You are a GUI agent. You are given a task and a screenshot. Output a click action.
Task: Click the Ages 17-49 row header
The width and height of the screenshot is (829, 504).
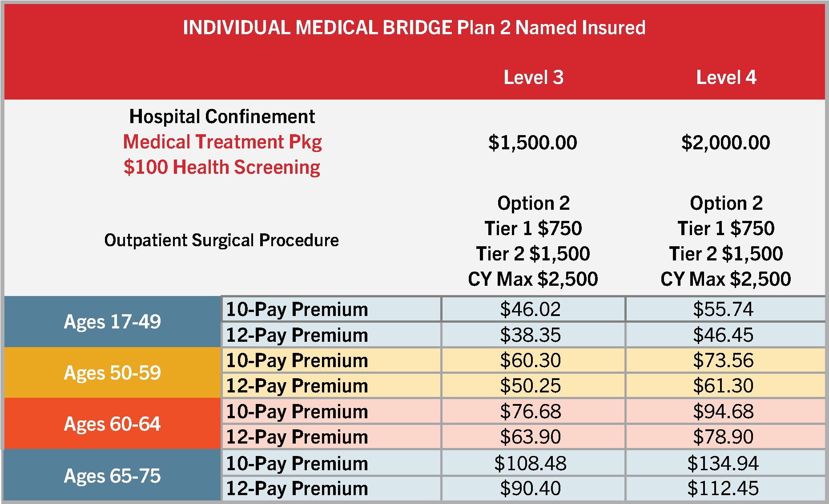click(113, 321)
